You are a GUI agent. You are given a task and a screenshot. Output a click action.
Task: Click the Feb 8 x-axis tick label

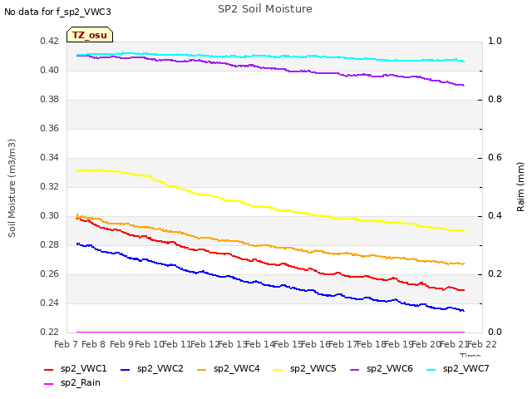click(x=94, y=344)
